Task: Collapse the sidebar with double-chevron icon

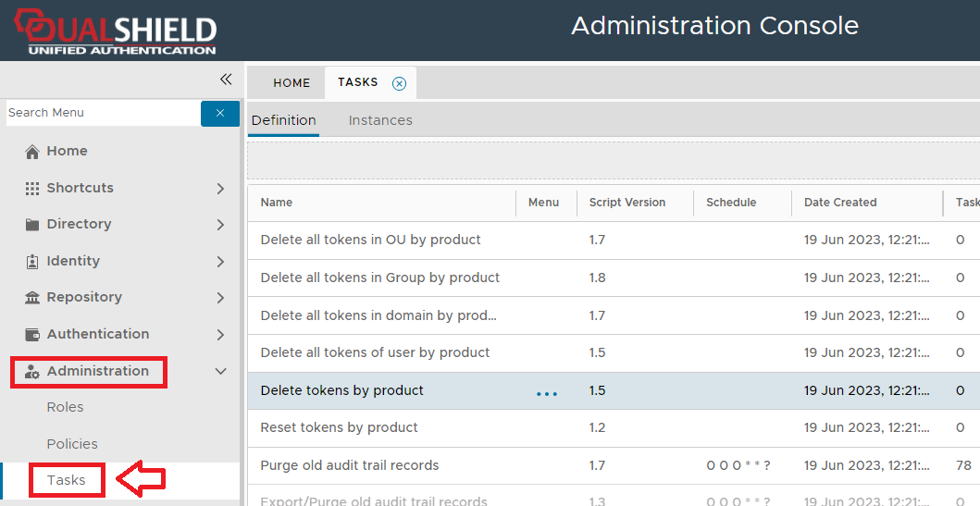Action: 225,80
